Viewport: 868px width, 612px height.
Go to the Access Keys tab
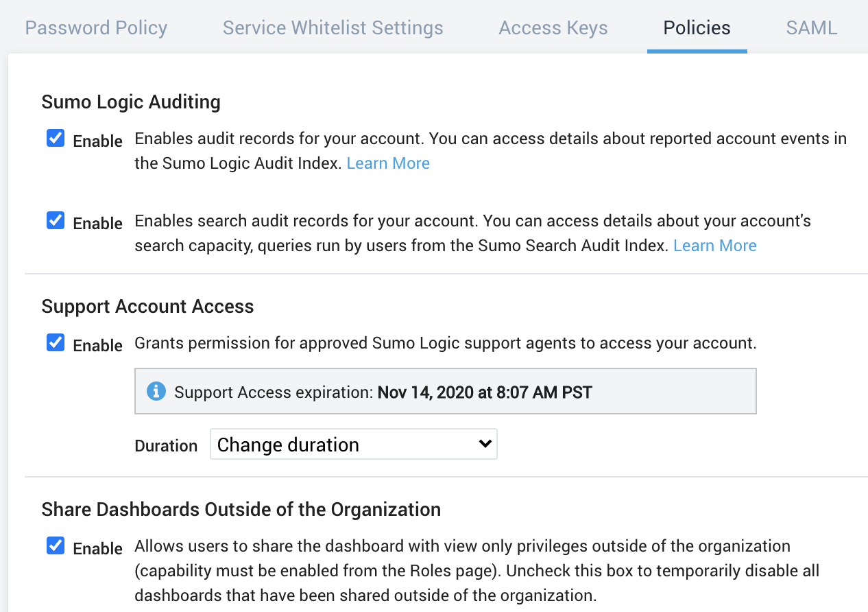click(553, 28)
